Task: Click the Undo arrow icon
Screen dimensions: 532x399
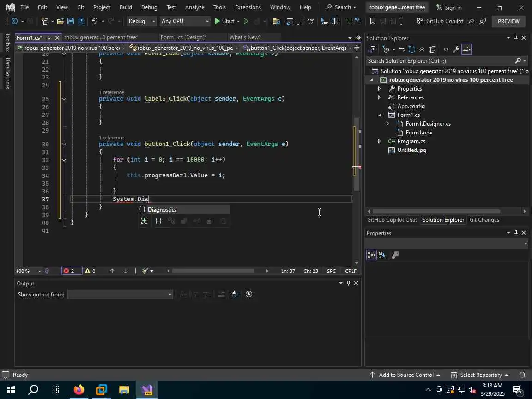Action: tap(94, 21)
